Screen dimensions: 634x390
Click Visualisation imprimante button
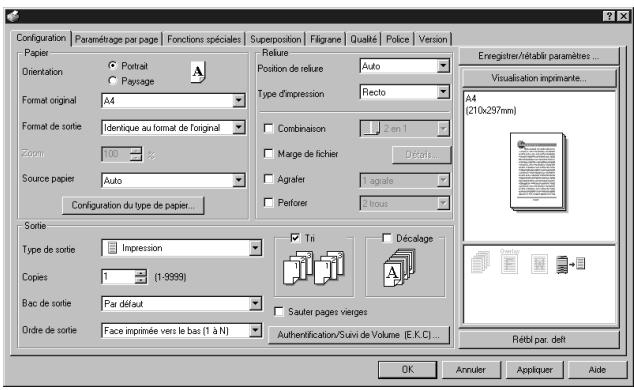(x=539, y=78)
